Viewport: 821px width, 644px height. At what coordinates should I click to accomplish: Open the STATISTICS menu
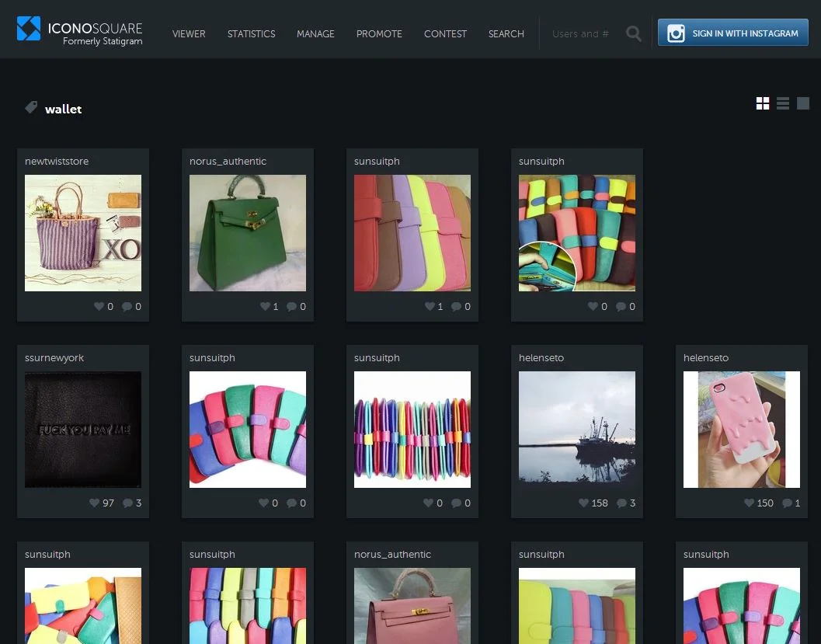pos(252,33)
